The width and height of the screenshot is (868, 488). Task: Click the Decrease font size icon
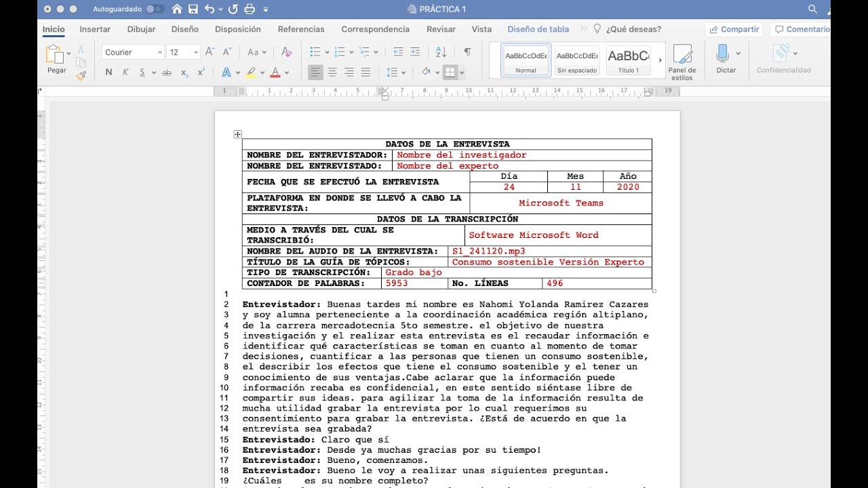point(226,52)
